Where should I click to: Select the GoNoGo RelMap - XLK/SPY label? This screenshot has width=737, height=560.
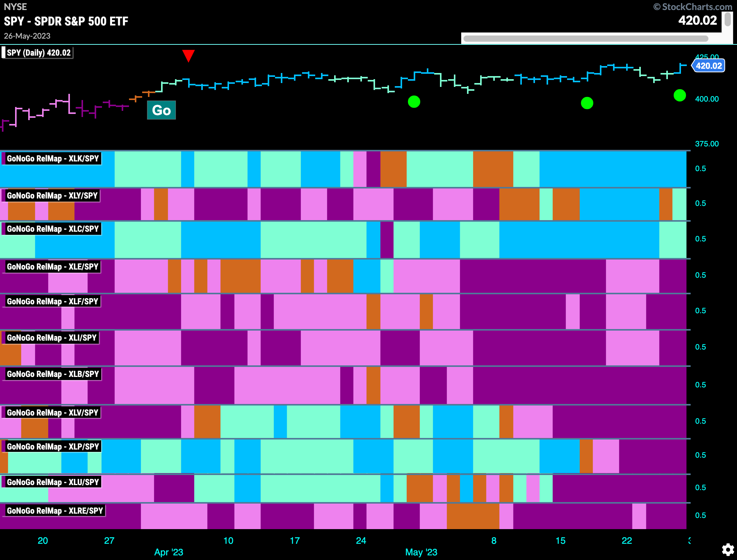52,158
